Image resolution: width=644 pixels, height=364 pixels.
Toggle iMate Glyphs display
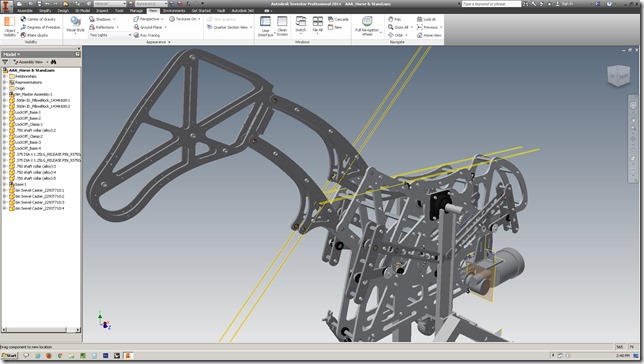[34, 35]
